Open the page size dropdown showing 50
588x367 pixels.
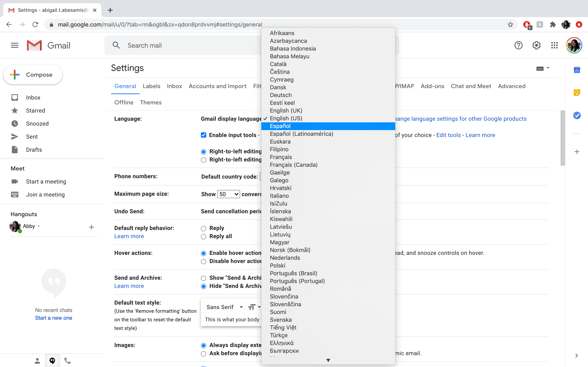click(228, 194)
